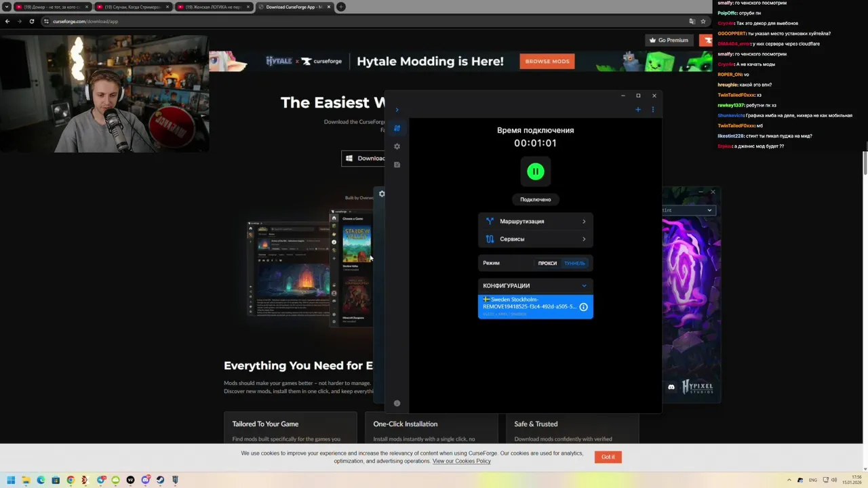This screenshot has width=868, height=488.
Task: Open Steam from taskbar
Action: pos(160,480)
